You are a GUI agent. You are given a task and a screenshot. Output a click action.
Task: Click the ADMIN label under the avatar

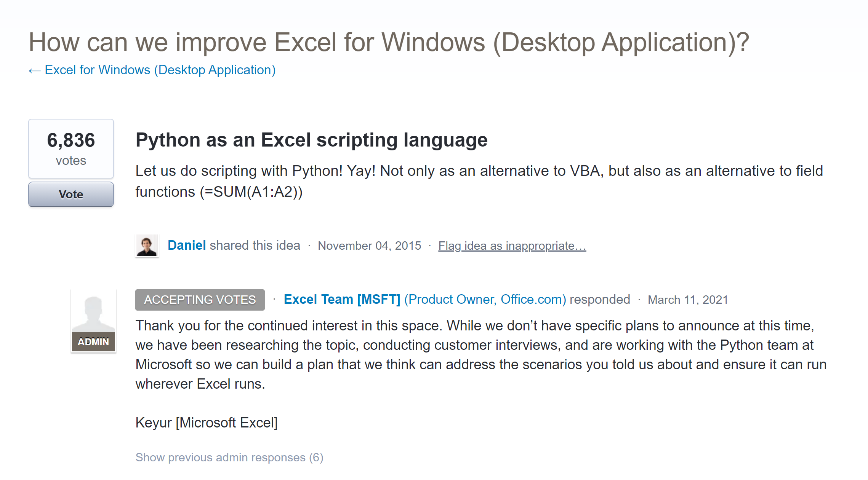point(93,342)
